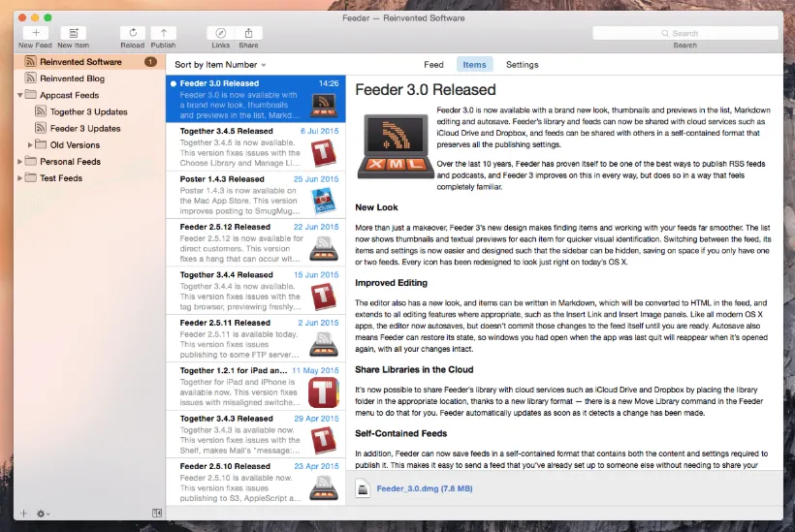Switch to the Settings tab
Screen dimensions: 795x532
tap(523, 65)
